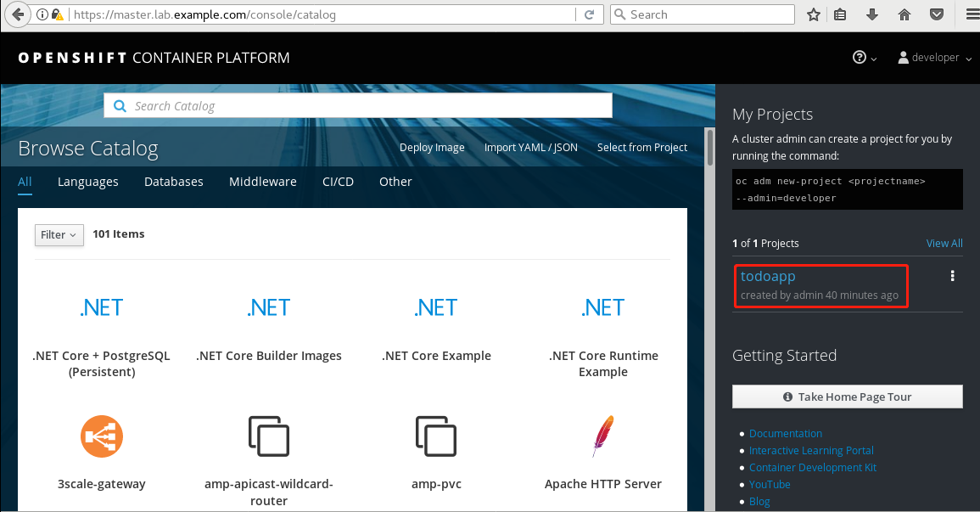Click the Search Catalog magnifier icon
Screen dimensions: 980x512
click(x=120, y=105)
